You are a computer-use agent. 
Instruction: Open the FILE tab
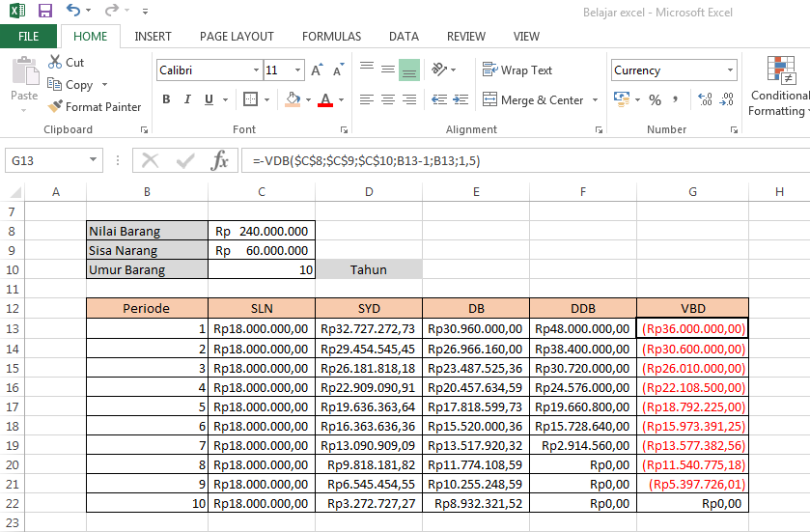click(28, 36)
